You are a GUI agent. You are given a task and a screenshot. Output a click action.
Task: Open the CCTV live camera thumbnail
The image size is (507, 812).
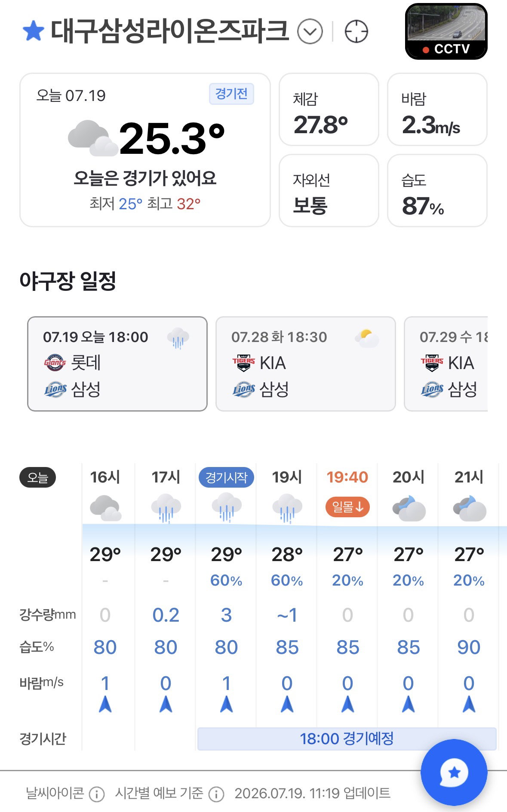(x=446, y=31)
